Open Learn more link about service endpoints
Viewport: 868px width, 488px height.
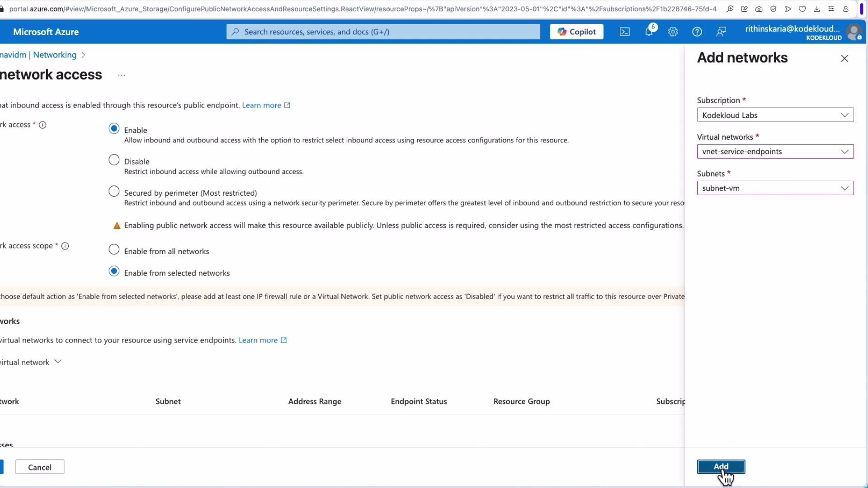[x=263, y=340]
